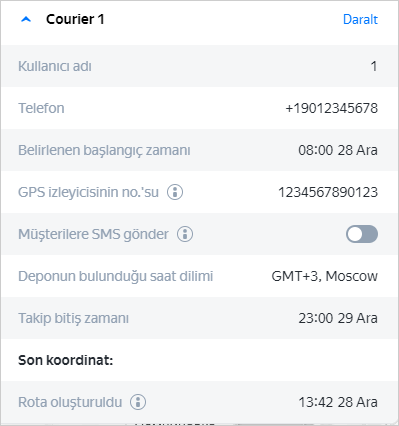Viewport: 399px width, 426px height.
Task: Click the Belirlenen başlangıç zamanı label
Action: (104, 150)
